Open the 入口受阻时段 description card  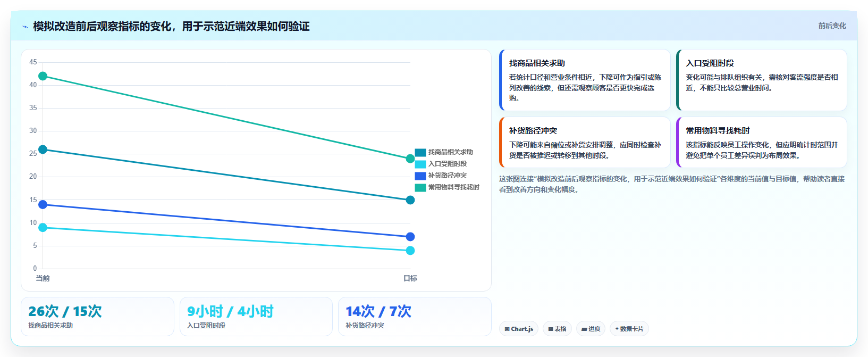click(762, 80)
